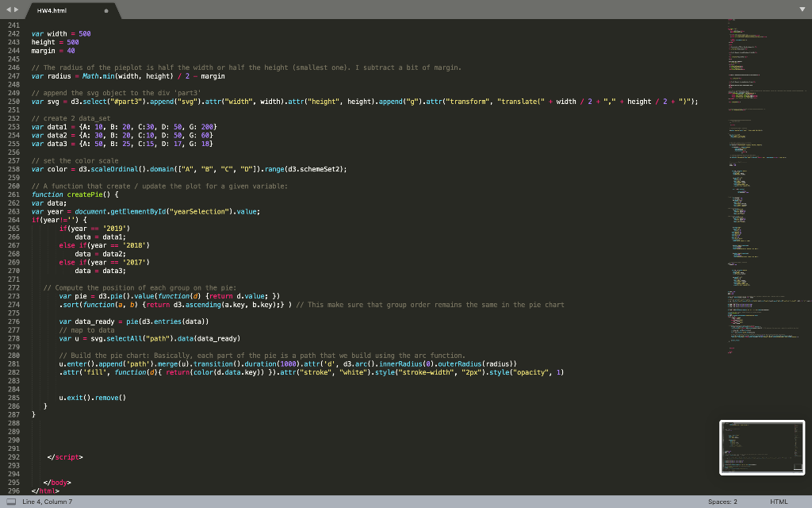Go to previous tab with left arrow
This screenshot has width=812, height=508.
click(8, 10)
